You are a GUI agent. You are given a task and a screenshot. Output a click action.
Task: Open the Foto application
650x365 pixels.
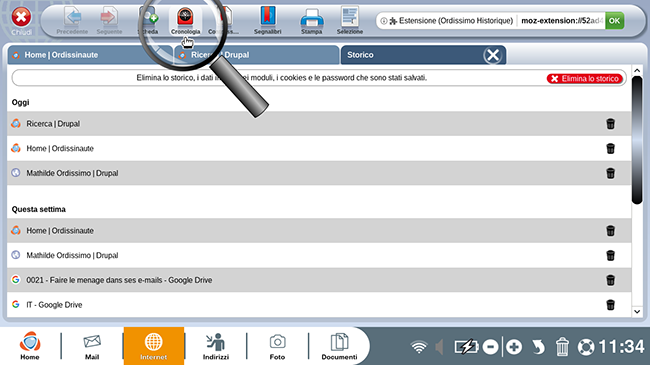point(277,347)
